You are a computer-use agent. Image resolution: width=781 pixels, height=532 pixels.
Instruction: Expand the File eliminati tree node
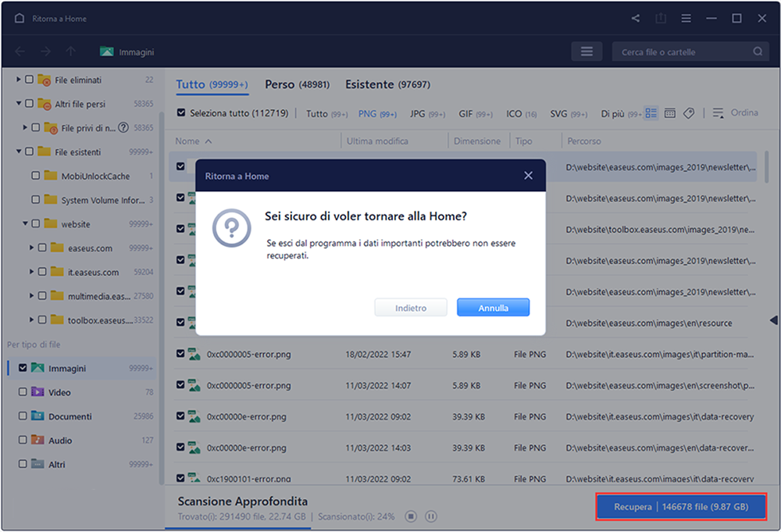point(19,79)
